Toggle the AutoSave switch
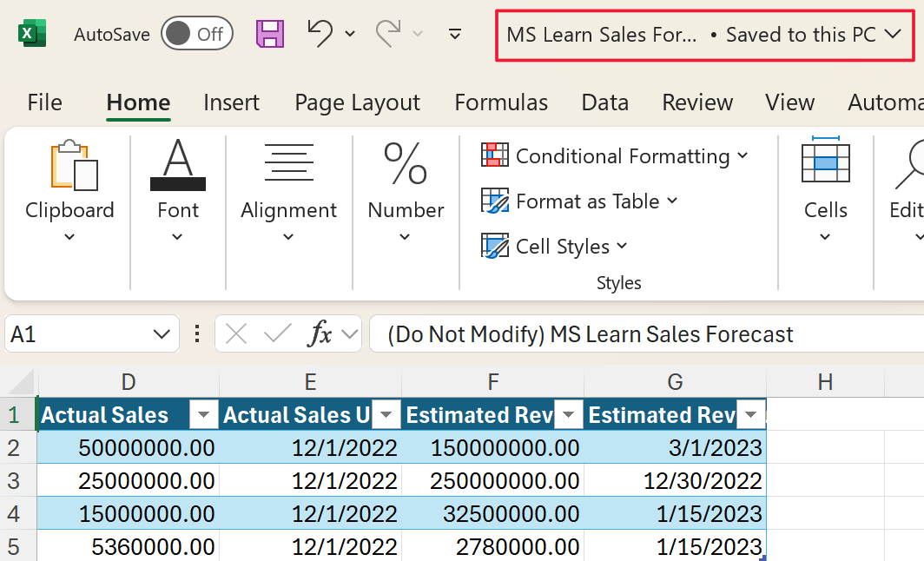This screenshot has width=924, height=561. [197, 34]
